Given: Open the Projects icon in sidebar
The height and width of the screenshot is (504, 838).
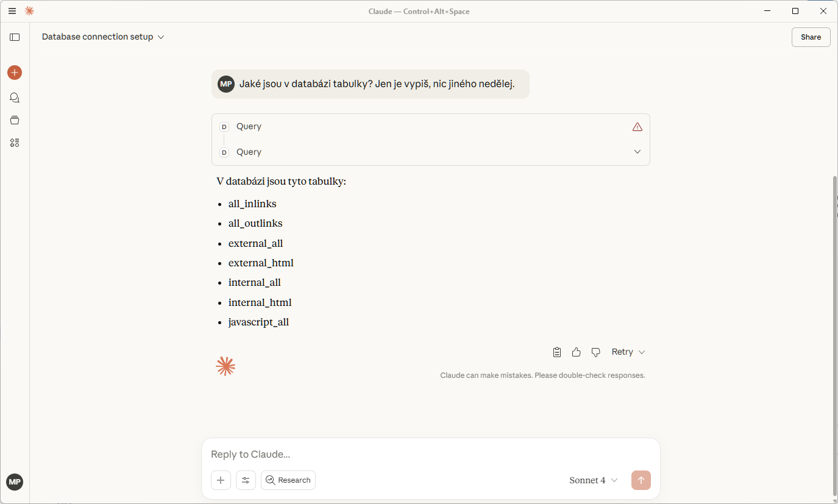Looking at the screenshot, I should pos(15,120).
